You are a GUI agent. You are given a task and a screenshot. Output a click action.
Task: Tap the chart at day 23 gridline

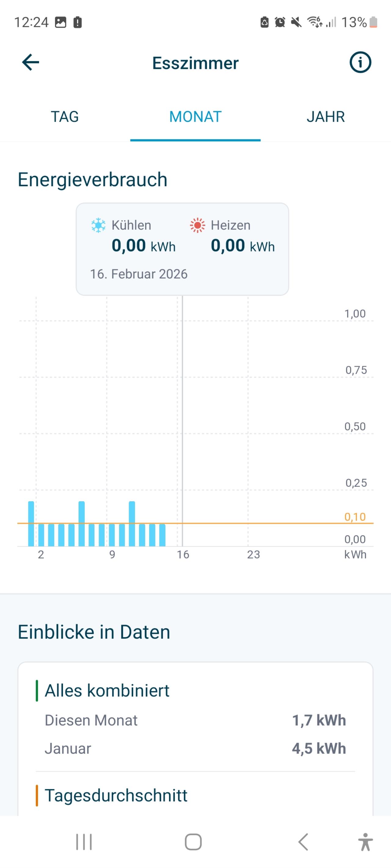pos(248,438)
